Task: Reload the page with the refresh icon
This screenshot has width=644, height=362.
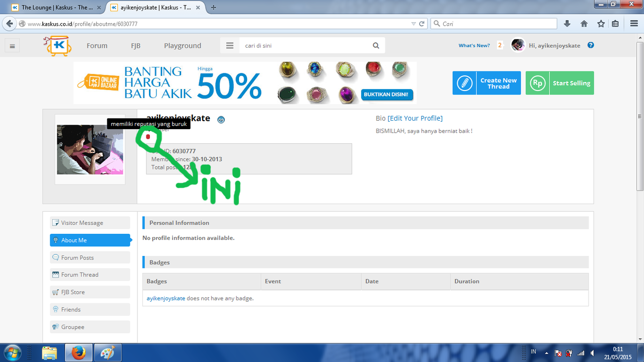Action: (x=422, y=24)
